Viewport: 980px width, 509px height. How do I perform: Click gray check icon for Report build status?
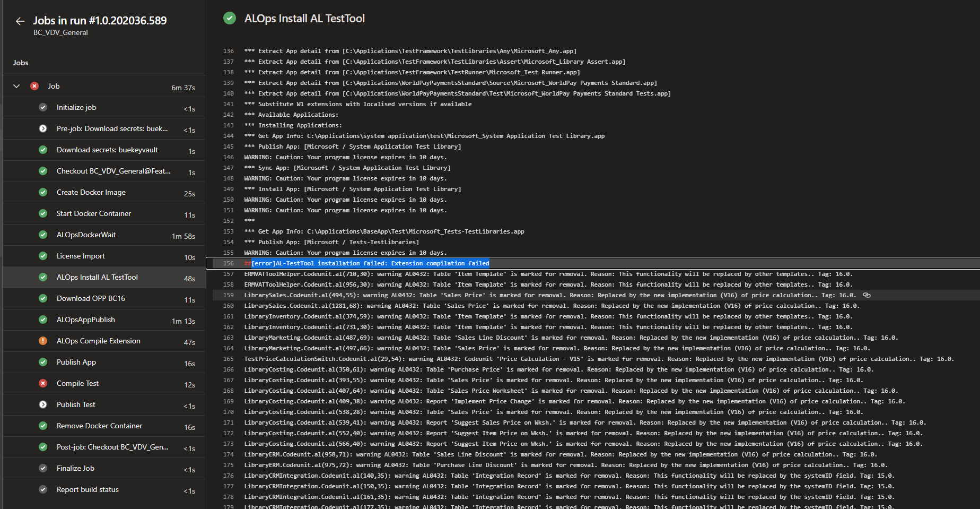43,489
